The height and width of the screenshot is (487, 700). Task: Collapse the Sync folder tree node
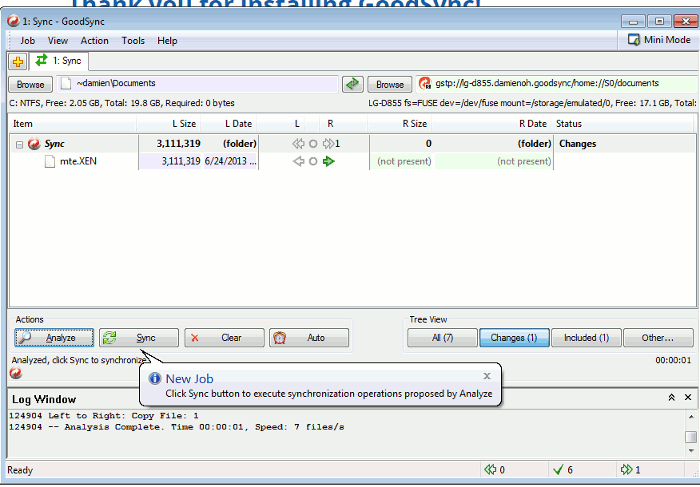tap(19, 144)
